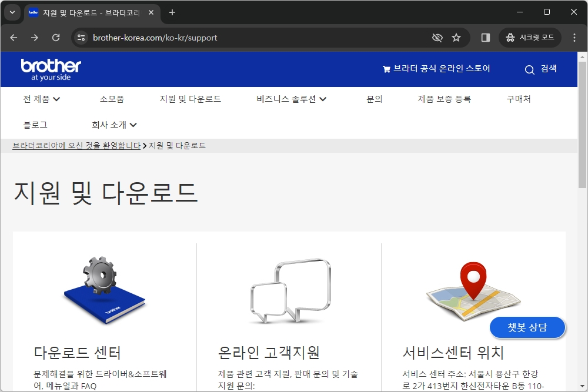This screenshot has width=588, height=392.
Task: Open 지원 및 다운로드 in navigation bar
Action: point(191,99)
